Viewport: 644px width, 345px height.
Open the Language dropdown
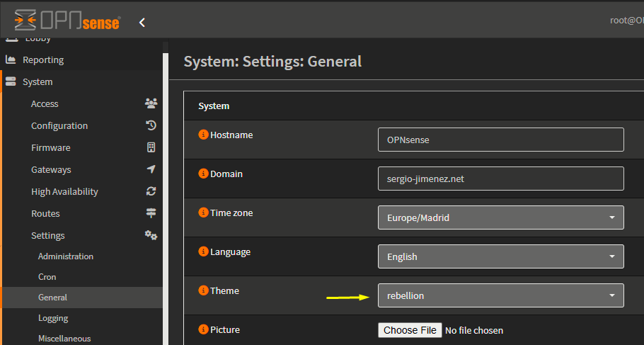(500, 256)
